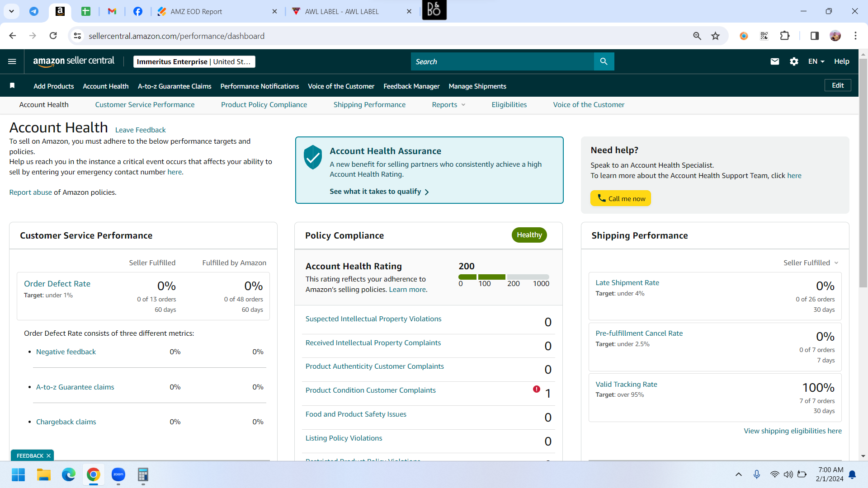Expand the Reports dropdown menu
The width and height of the screenshot is (868, 488).
pos(448,105)
